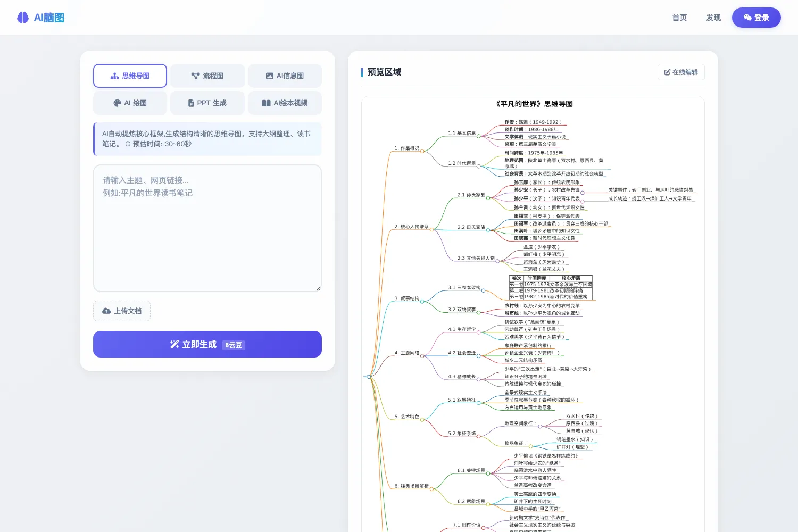Click into the topic input text area
Image resolution: width=798 pixels, height=532 pixels.
click(x=207, y=228)
